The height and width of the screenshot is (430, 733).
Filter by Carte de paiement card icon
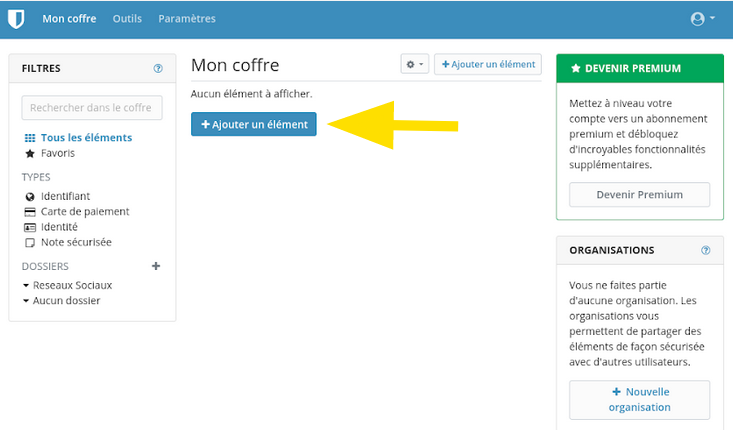pyautogui.click(x=30, y=212)
